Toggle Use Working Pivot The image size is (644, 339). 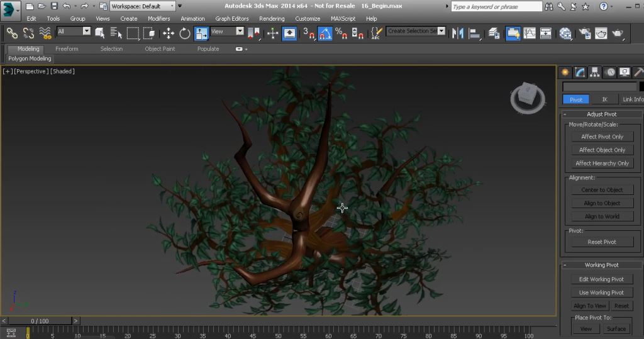point(601,292)
